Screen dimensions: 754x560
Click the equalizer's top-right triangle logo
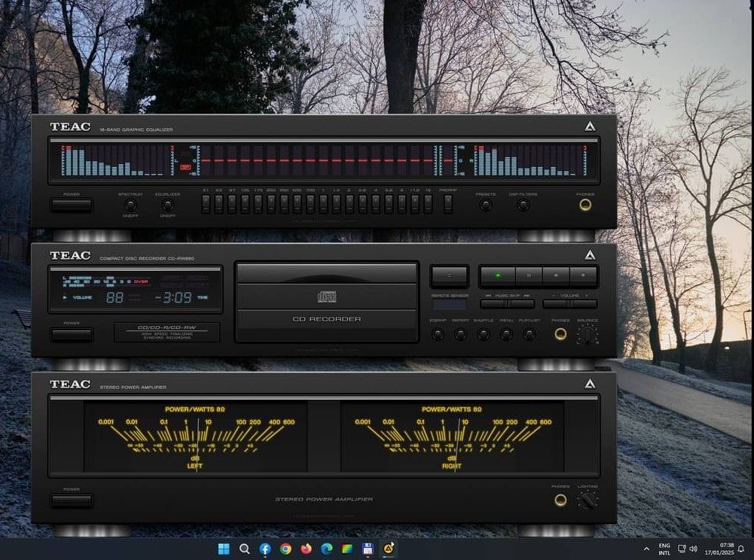[x=590, y=126]
